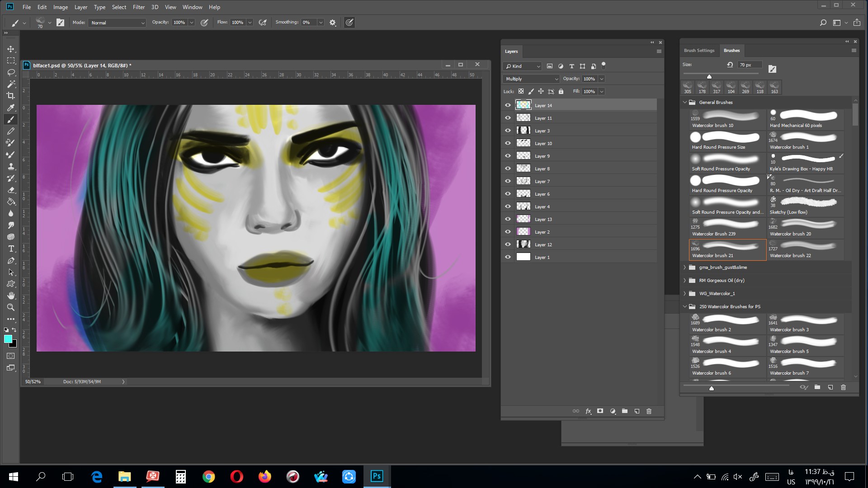Switch to Brush Settings tab
868x488 pixels.
tap(699, 50)
